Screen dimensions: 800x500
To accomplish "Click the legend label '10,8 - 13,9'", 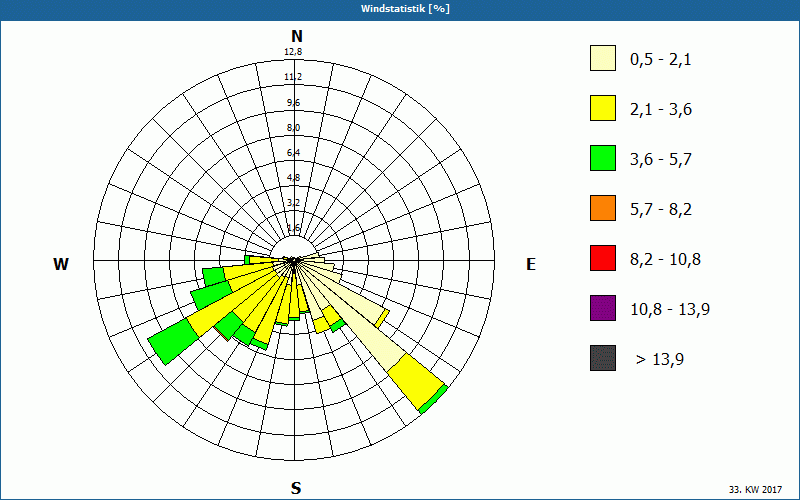I will click(x=670, y=310).
